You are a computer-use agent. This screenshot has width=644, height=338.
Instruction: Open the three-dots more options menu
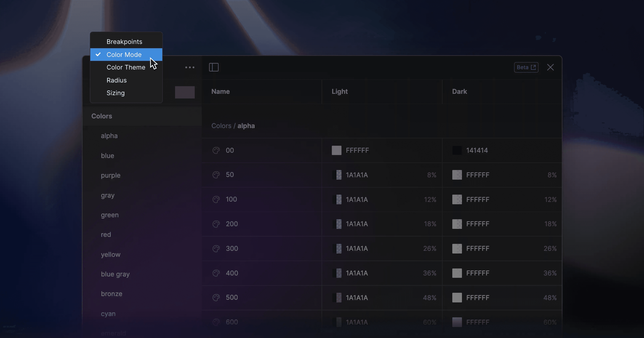pyautogui.click(x=190, y=67)
